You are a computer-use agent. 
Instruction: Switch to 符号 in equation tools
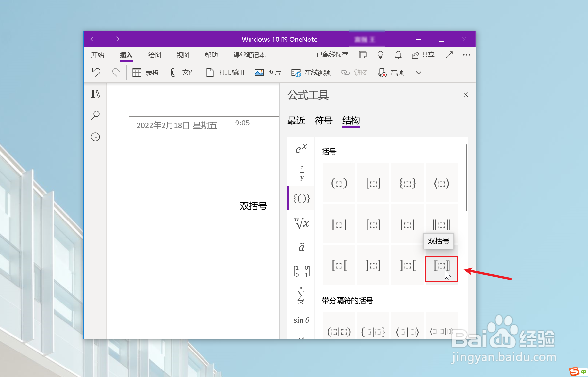pos(324,121)
